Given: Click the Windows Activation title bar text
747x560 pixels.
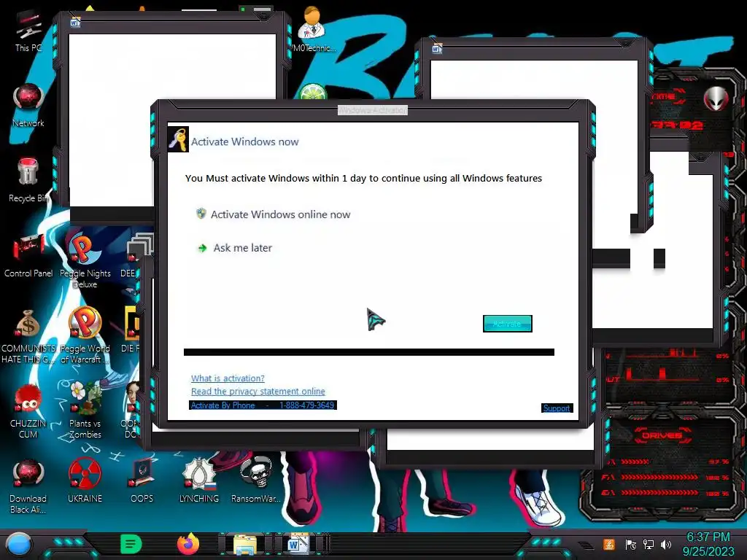Looking at the screenshot, I should point(373,110).
